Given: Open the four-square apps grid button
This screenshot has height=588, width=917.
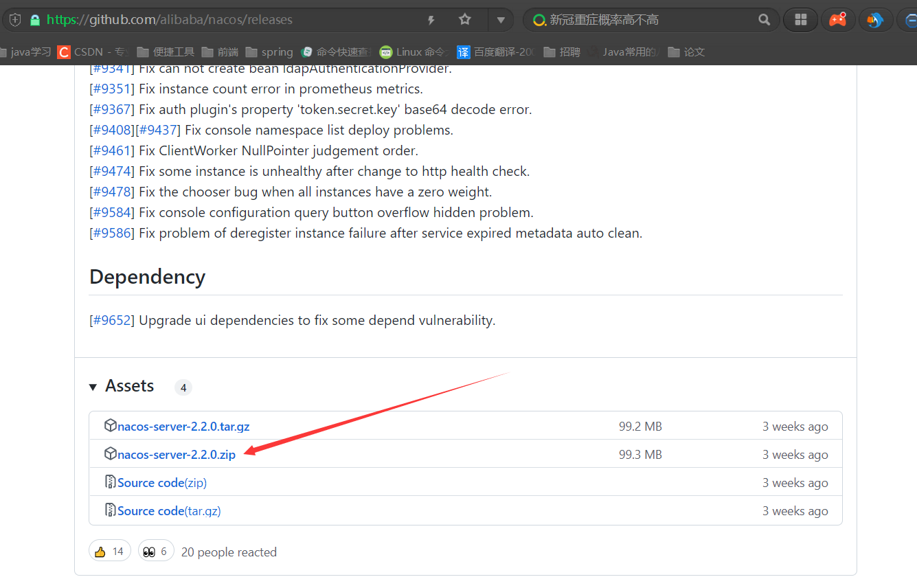Looking at the screenshot, I should 800,20.
